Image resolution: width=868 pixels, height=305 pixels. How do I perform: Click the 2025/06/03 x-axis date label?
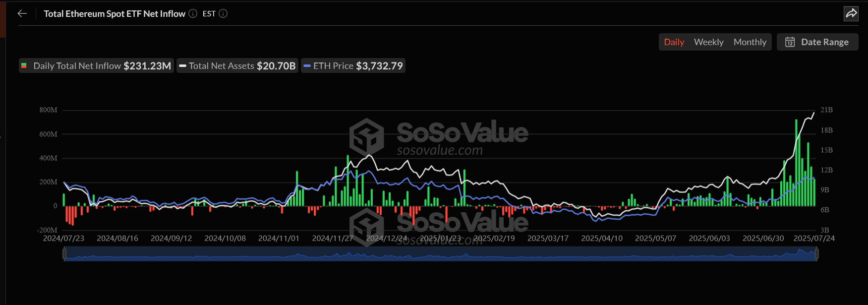point(709,239)
